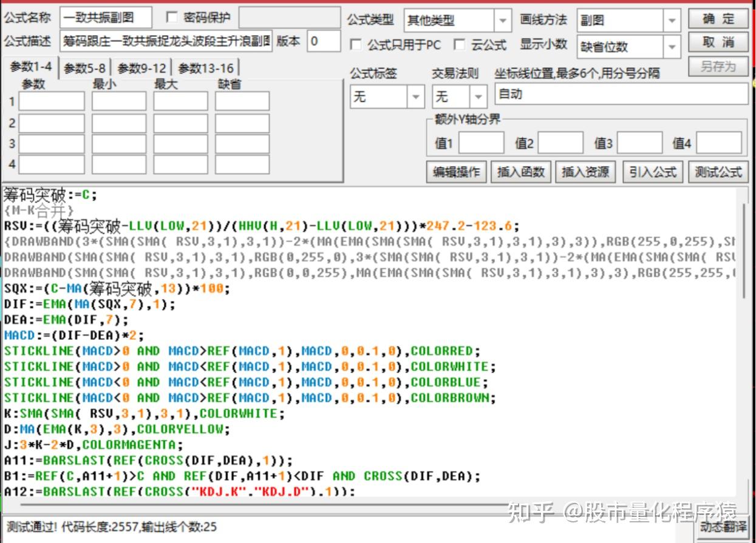Click into the 公式描述 text field

click(166, 41)
